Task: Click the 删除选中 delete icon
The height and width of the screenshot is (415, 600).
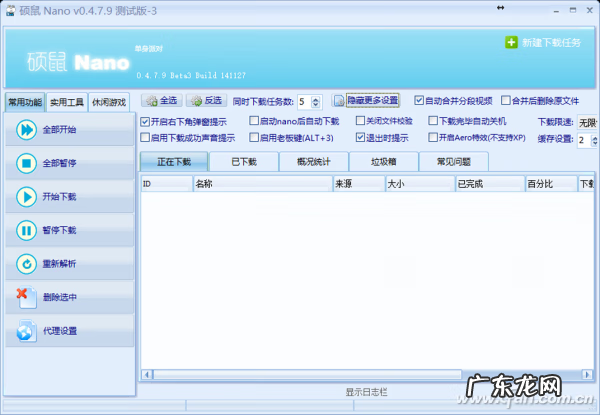Action: point(25,297)
